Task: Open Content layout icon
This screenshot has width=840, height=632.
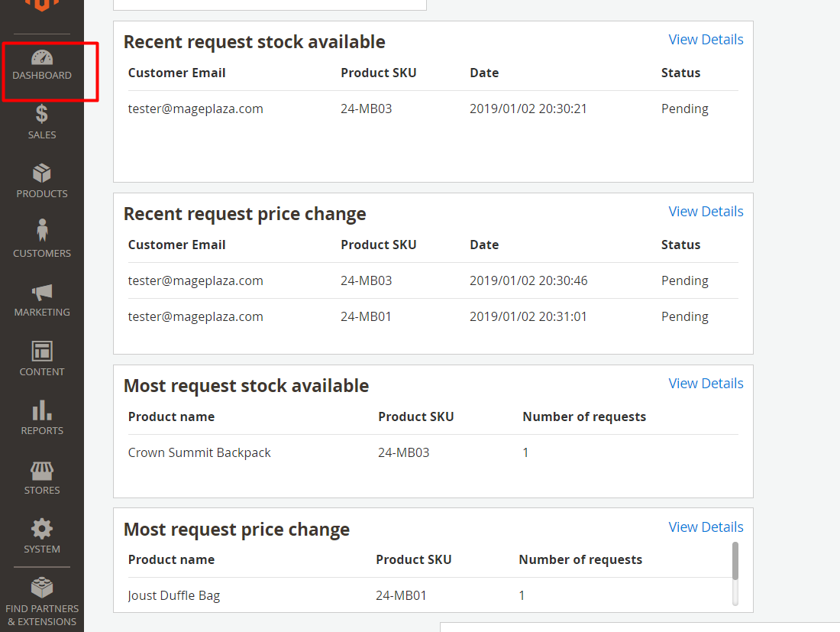Action: (42, 351)
